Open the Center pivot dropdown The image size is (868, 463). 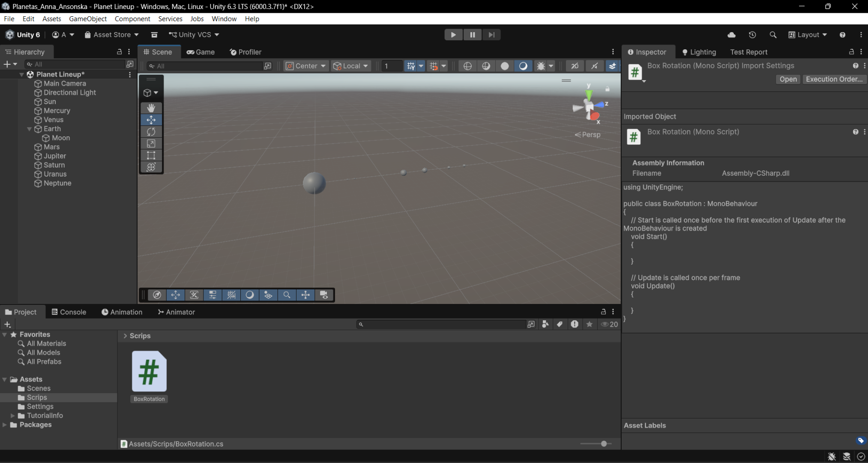click(306, 66)
